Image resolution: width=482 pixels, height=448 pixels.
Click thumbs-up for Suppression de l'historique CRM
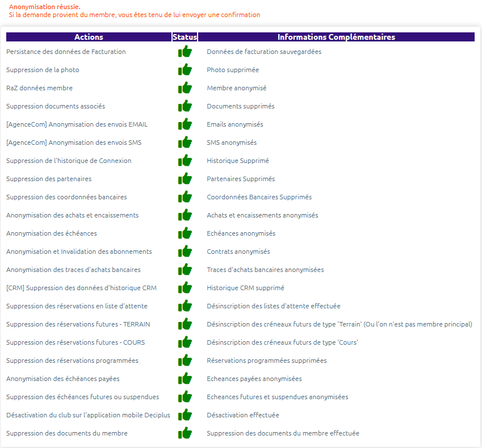point(185,288)
